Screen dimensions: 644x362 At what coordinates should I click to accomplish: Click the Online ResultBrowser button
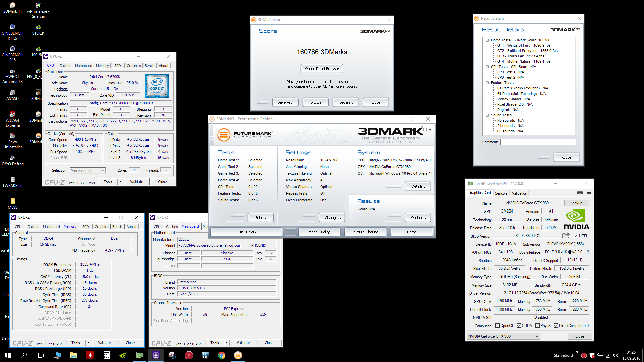pyautogui.click(x=322, y=69)
